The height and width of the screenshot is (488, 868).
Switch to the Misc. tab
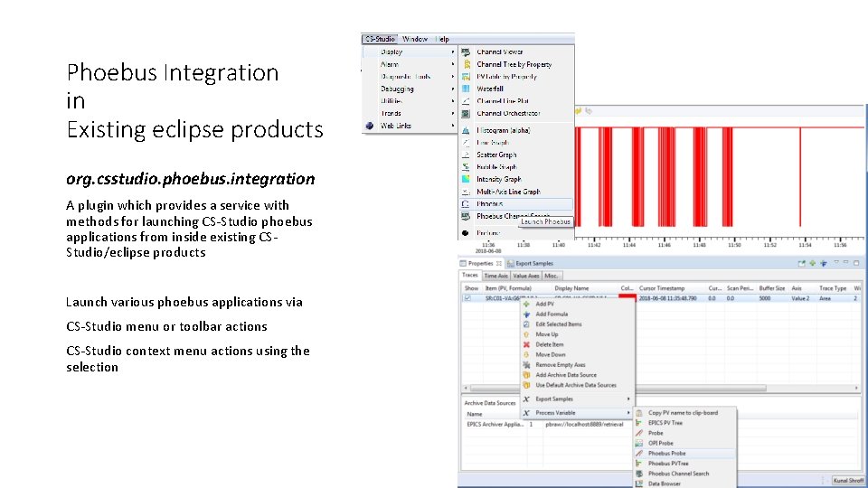pos(552,276)
